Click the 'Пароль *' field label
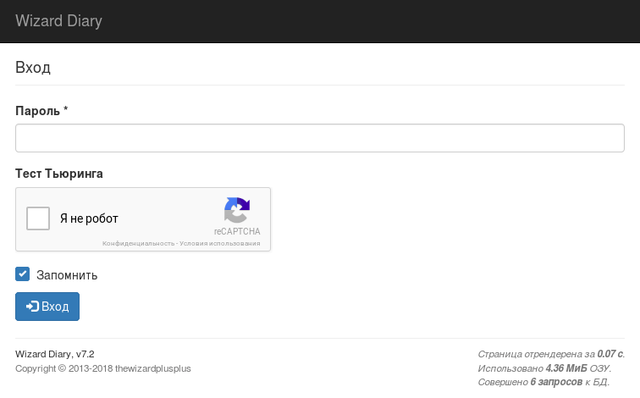 pyautogui.click(x=42, y=111)
